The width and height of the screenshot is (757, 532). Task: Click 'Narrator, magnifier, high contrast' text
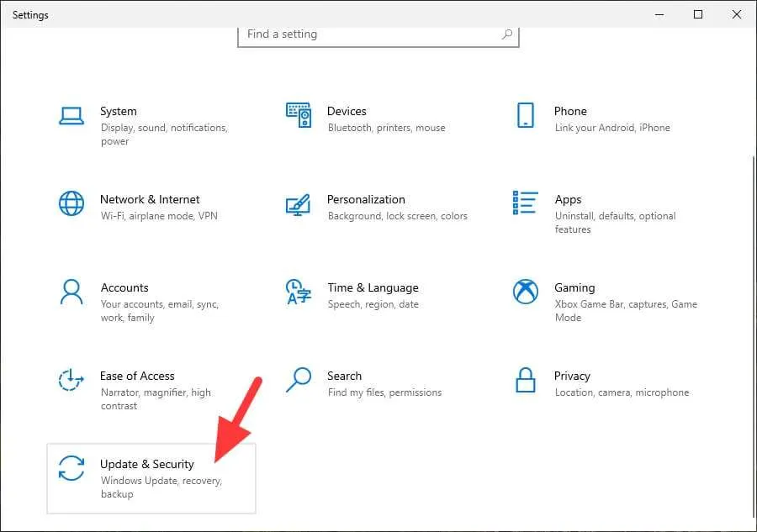pos(156,399)
